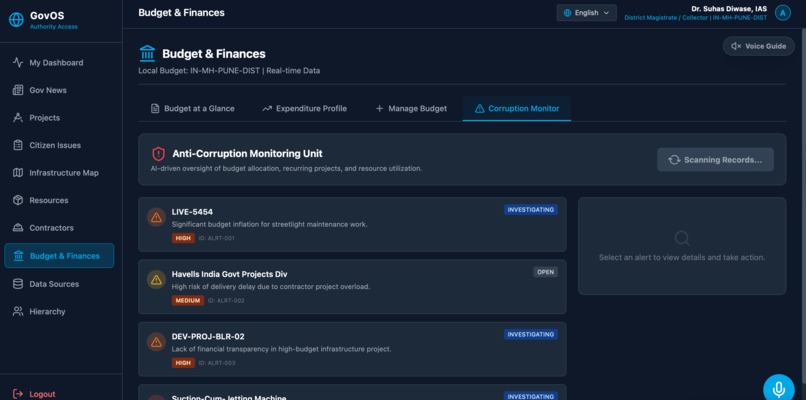Switch to the Expenditure Profile tab
806x400 pixels.
[x=304, y=108]
